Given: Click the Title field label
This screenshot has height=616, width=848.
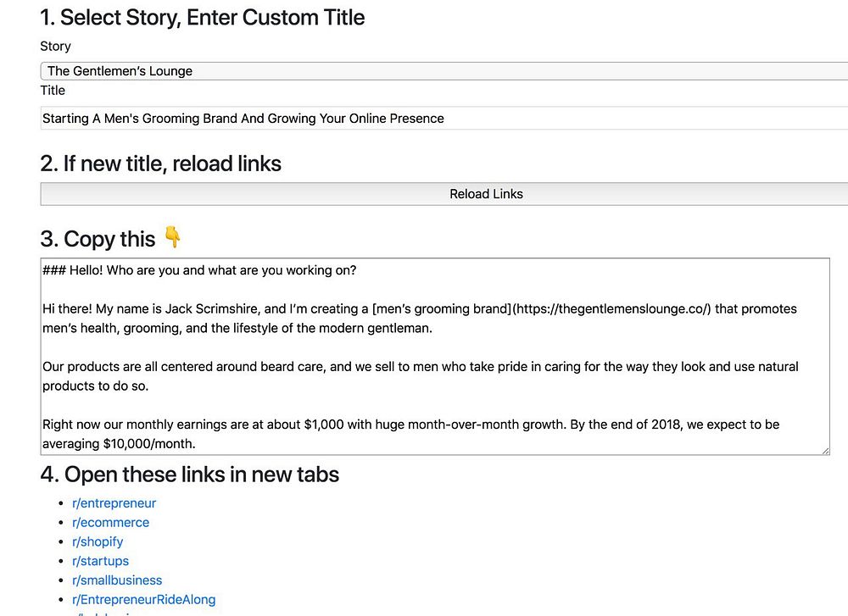Looking at the screenshot, I should click(53, 91).
